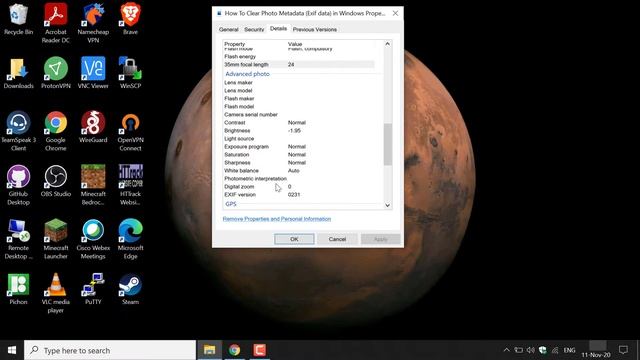Image resolution: width=640 pixels, height=360 pixels.
Task: Open the PuTTY desktop shortcut
Action: pos(93,289)
